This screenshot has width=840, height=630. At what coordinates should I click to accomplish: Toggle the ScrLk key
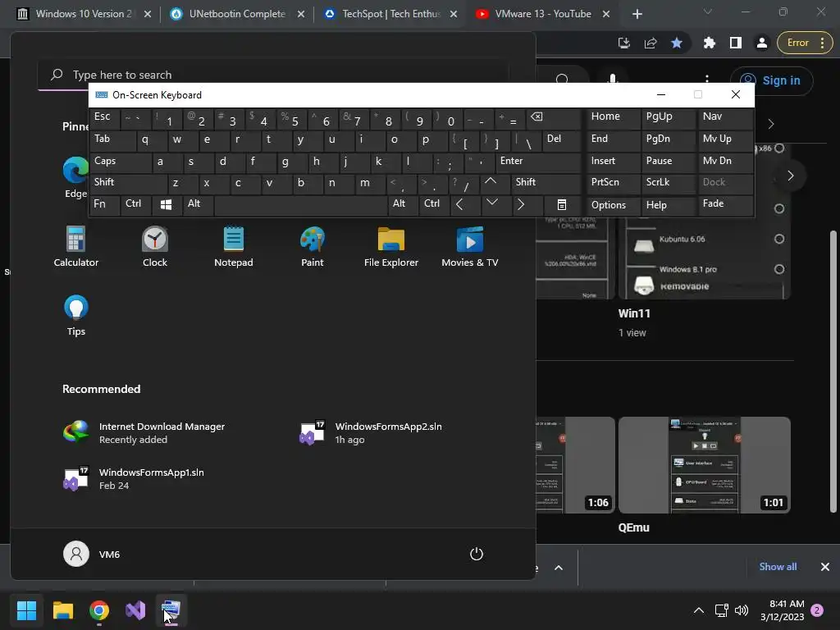(x=668, y=183)
